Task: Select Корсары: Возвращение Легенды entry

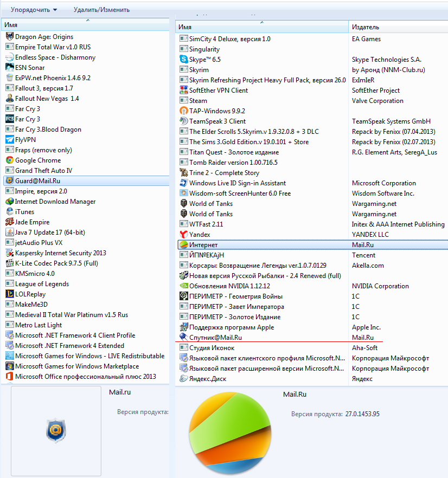Action: [258, 266]
